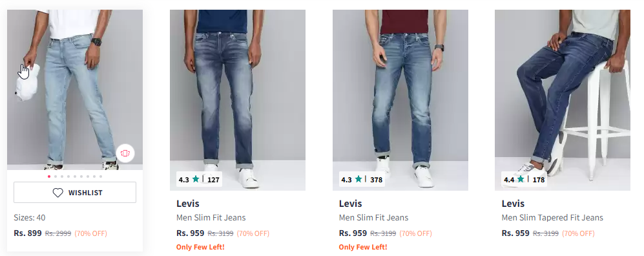Open the light blue jeans product image
Viewport: 644px width, 256px height.
pos(75,90)
